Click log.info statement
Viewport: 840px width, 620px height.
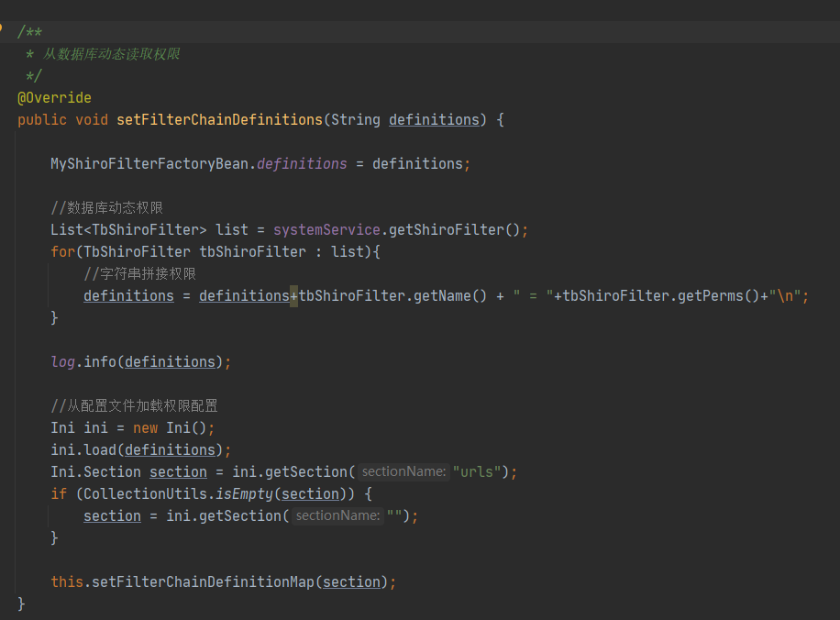click(x=141, y=362)
